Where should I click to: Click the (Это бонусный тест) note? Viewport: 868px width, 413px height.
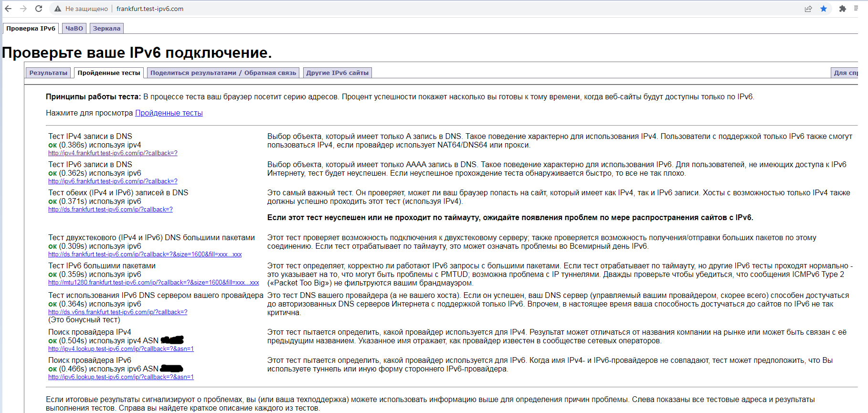84,320
